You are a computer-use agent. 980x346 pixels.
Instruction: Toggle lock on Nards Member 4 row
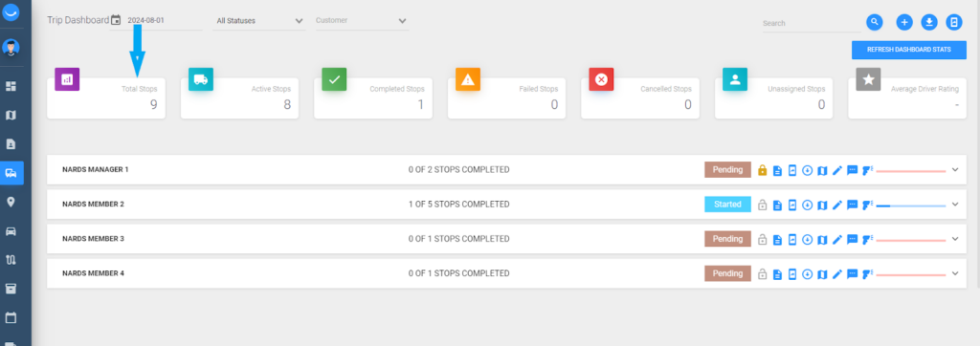click(762, 273)
